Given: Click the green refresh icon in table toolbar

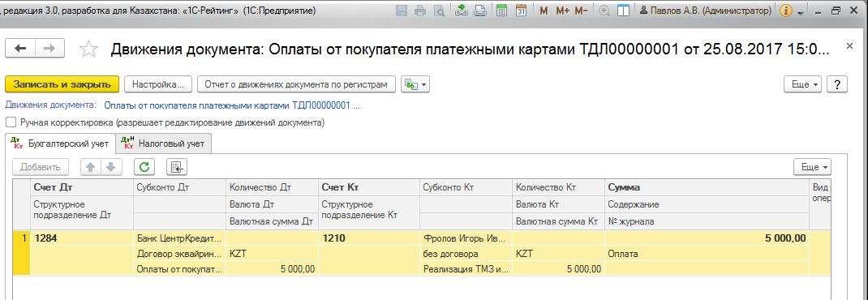Looking at the screenshot, I should pyautogui.click(x=144, y=166).
